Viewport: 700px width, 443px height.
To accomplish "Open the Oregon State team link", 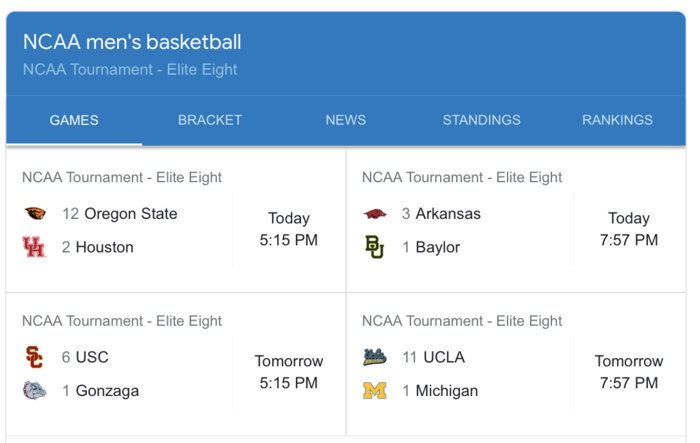I will (x=131, y=213).
